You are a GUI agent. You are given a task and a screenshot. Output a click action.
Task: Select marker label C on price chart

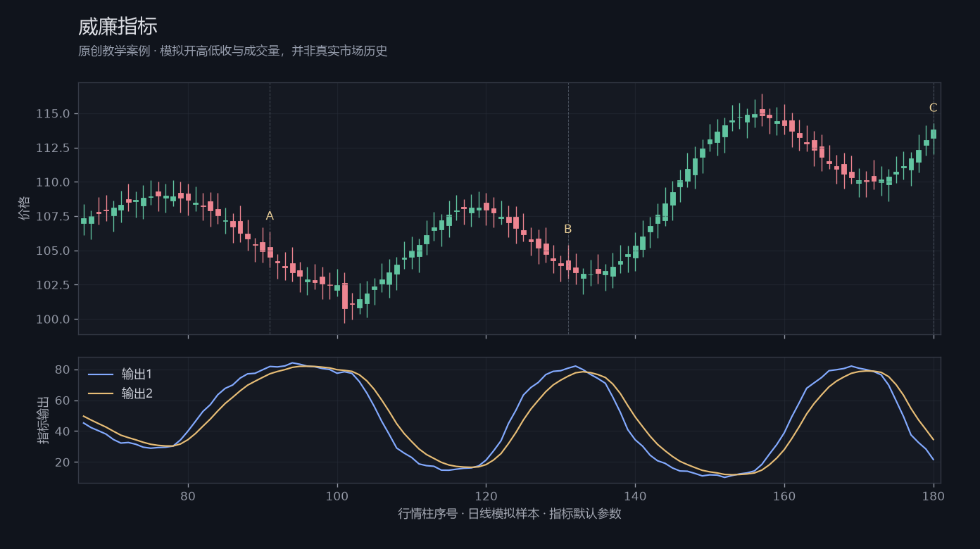(934, 108)
